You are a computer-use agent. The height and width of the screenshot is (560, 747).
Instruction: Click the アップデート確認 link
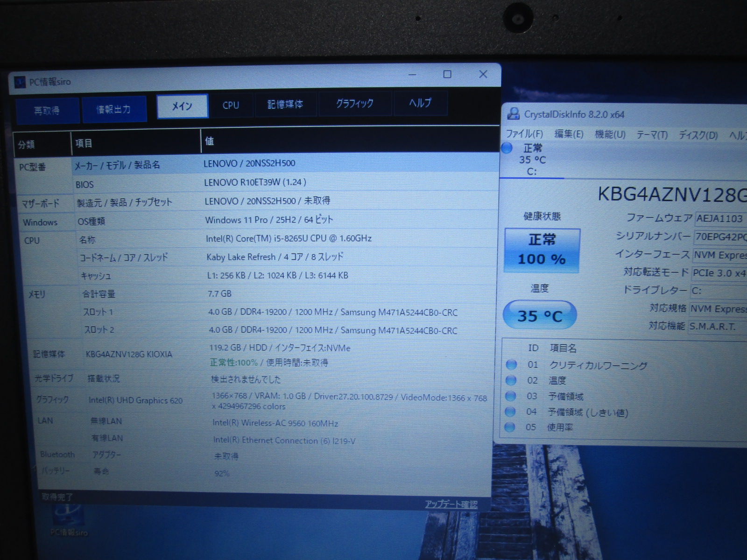tap(451, 504)
